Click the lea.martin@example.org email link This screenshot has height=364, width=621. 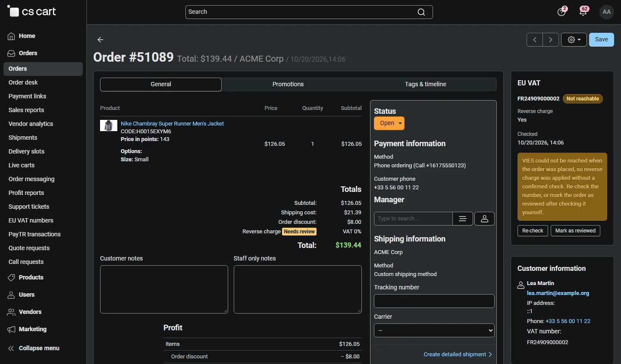click(x=558, y=293)
